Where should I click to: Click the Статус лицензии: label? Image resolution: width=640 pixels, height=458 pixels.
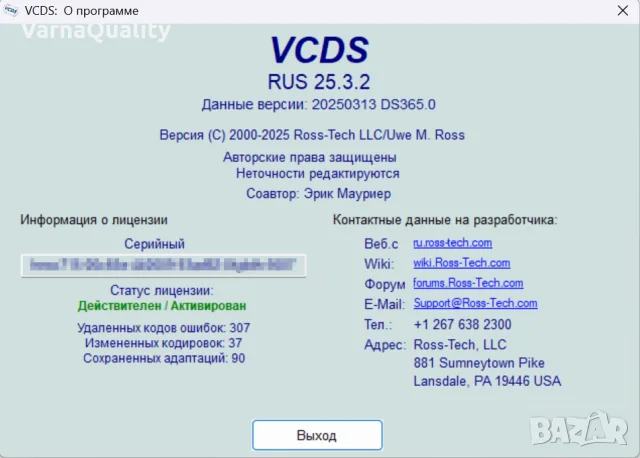pyautogui.click(x=162, y=291)
